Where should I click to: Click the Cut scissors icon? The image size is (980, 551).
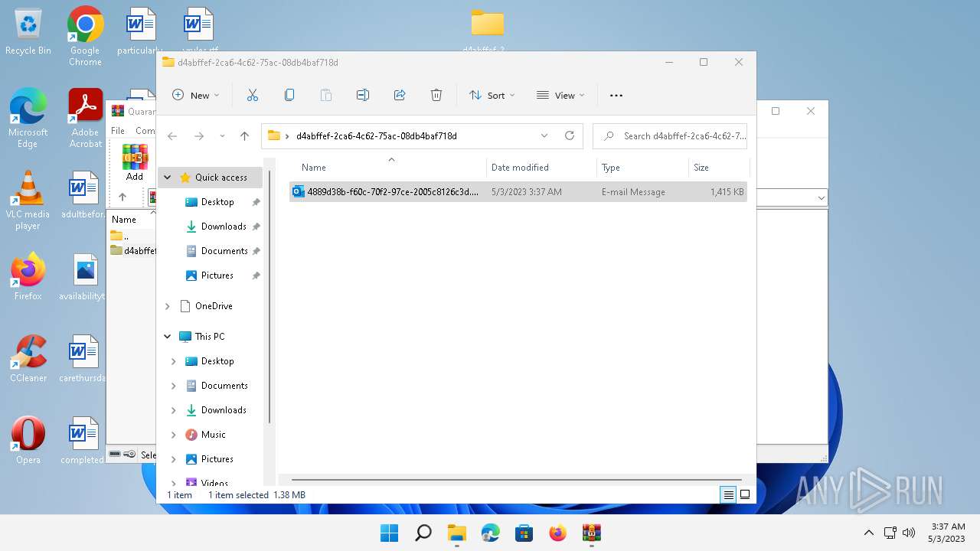(253, 95)
